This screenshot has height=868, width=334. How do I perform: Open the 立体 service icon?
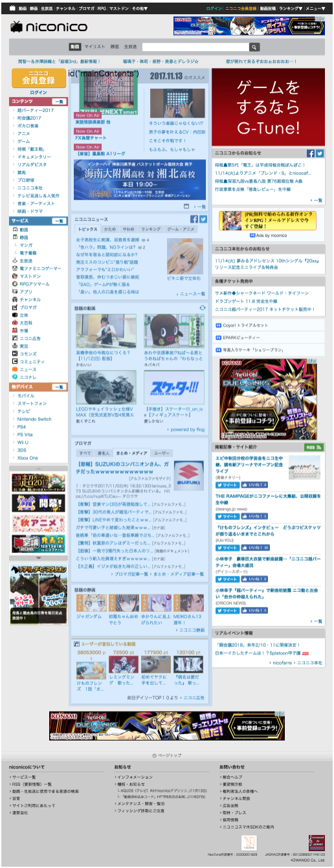tap(14, 315)
